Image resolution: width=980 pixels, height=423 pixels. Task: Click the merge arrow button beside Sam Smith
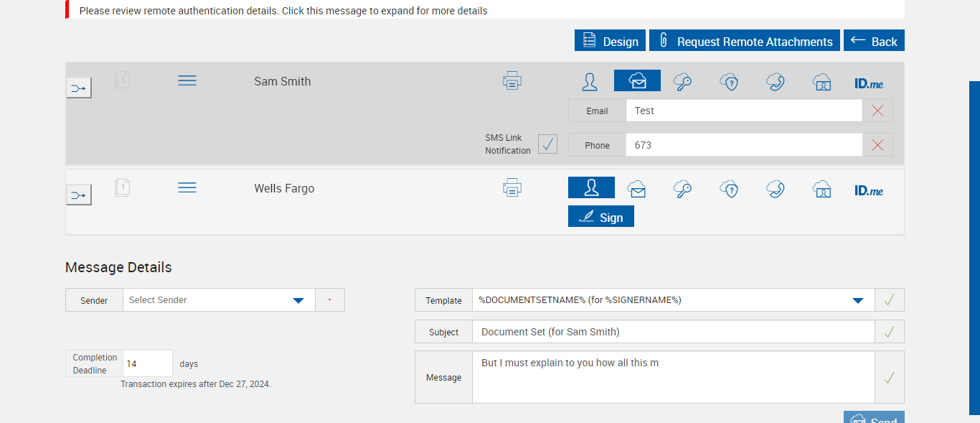(x=79, y=88)
